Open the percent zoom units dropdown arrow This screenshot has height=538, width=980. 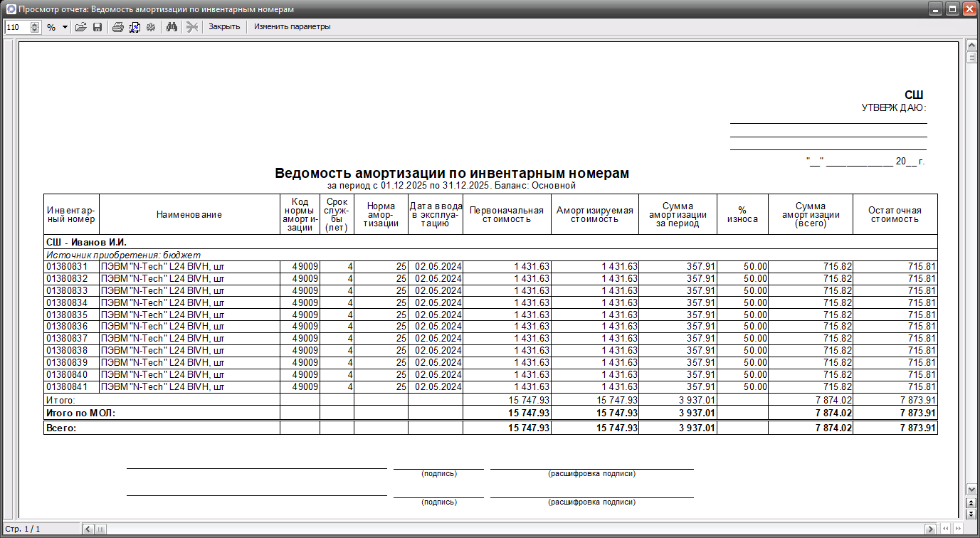coord(65,27)
